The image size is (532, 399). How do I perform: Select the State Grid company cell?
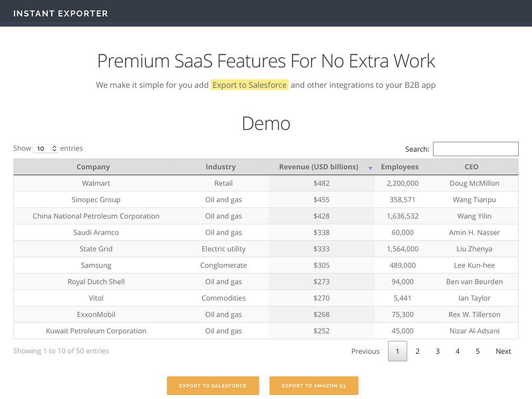point(96,249)
